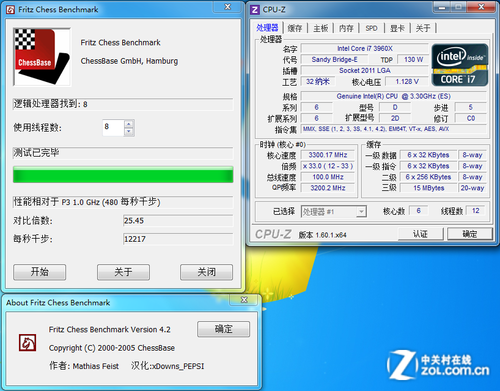Start the benchmark with 开始 button

(x=40, y=272)
